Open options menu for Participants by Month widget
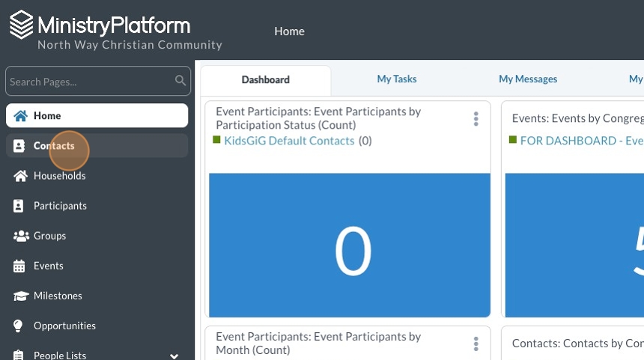 tap(476, 344)
